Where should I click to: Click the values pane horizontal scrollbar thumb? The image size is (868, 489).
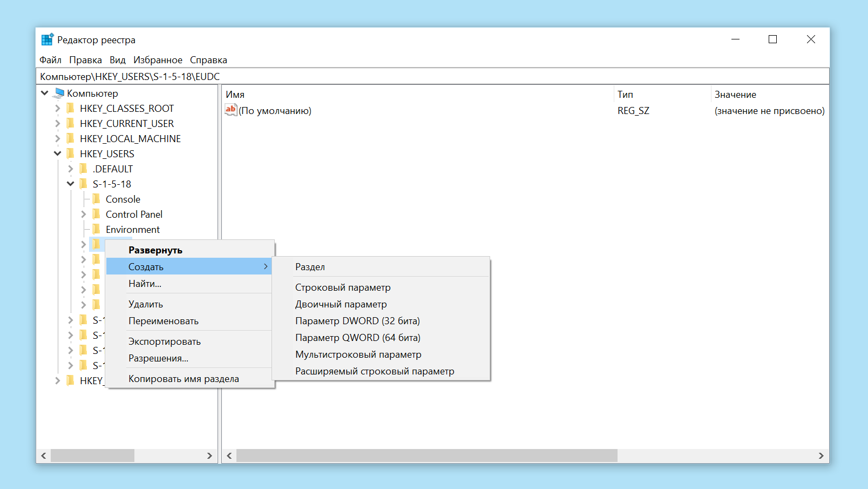pyautogui.click(x=427, y=455)
